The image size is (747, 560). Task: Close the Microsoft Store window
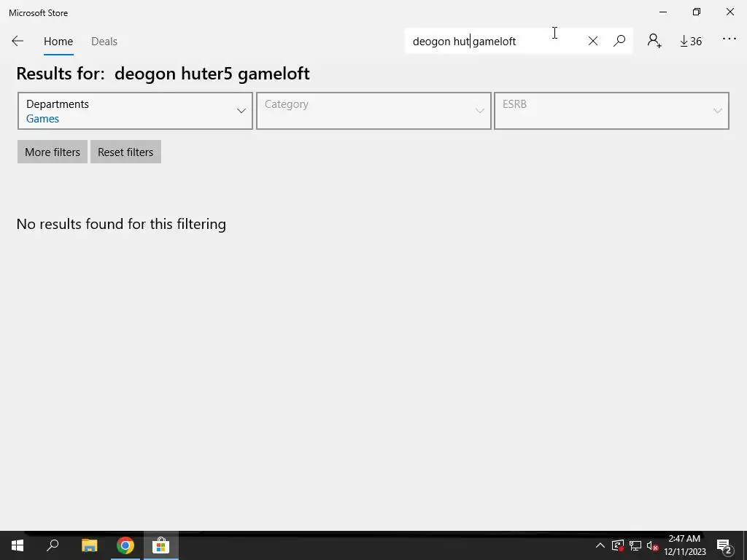729,12
